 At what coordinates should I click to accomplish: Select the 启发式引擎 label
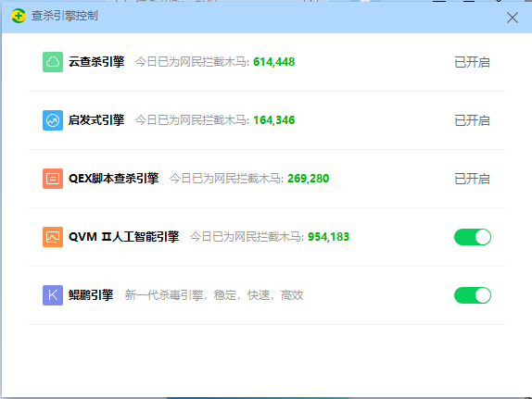point(96,120)
